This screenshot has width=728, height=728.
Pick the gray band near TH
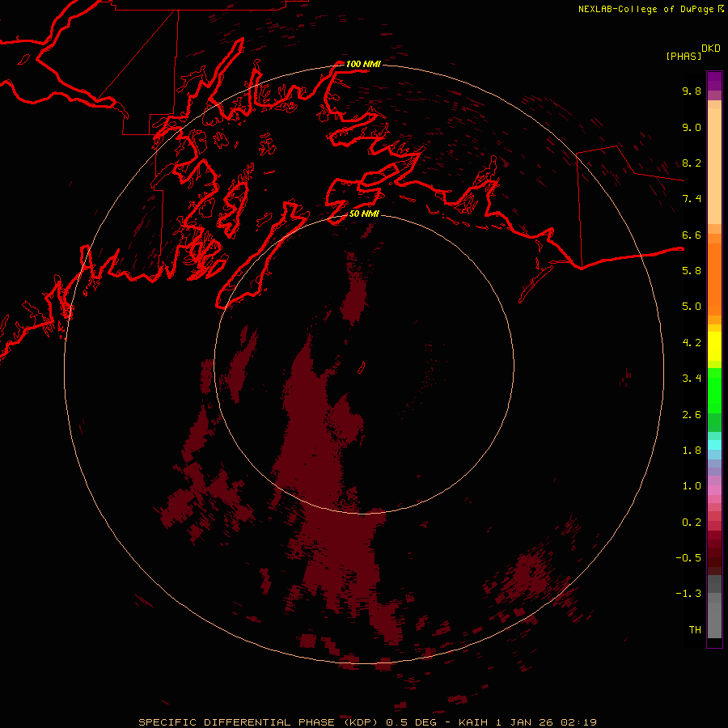point(714,620)
